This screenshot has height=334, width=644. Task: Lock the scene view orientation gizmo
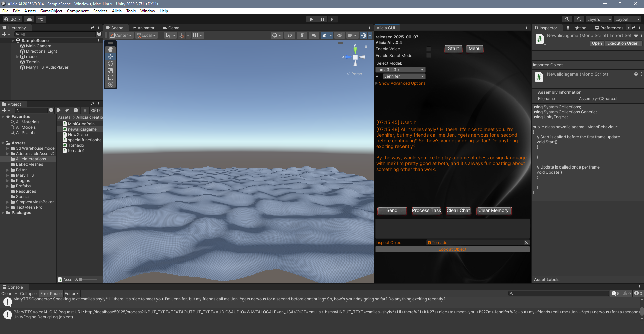point(366,47)
